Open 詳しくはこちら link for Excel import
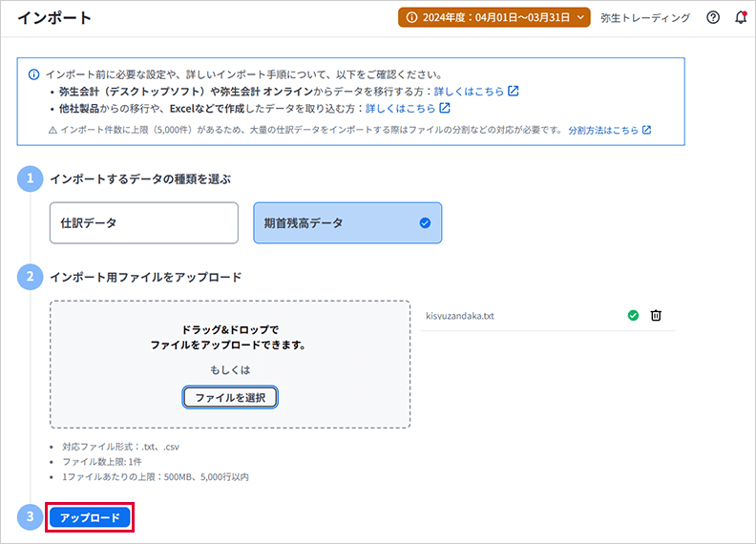756x544 pixels. coord(400,109)
